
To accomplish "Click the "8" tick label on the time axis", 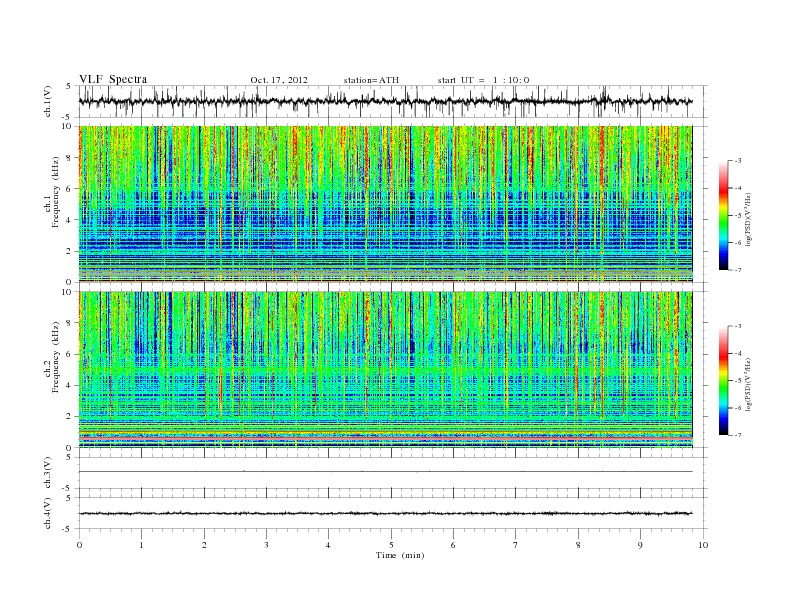I will click(578, 545).
